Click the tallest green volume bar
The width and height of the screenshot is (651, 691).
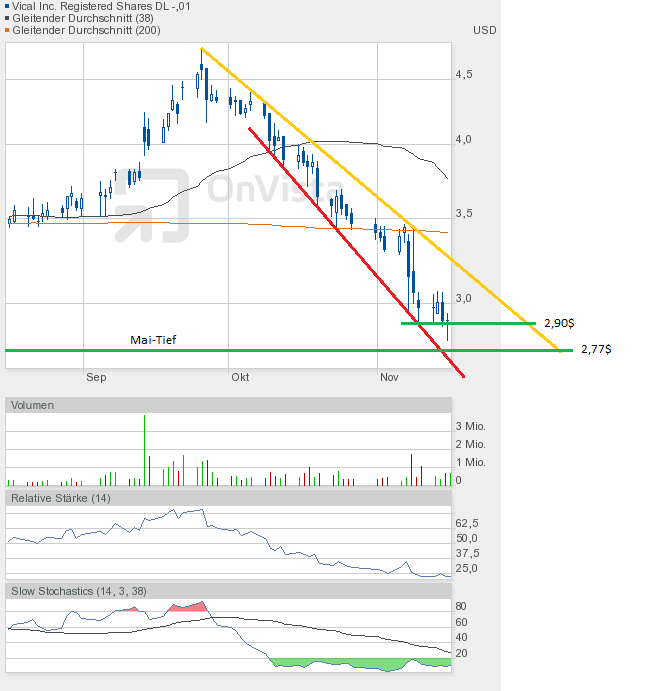(145, 452)
